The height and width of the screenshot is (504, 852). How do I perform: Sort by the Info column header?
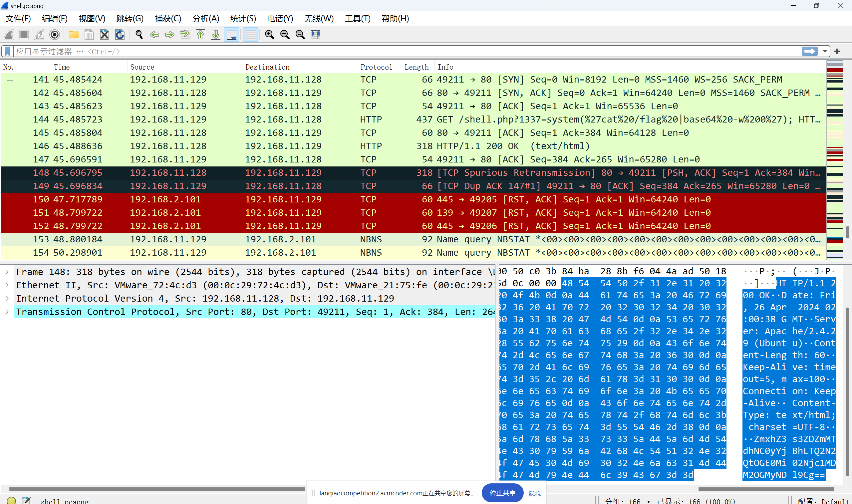point(631,67)
